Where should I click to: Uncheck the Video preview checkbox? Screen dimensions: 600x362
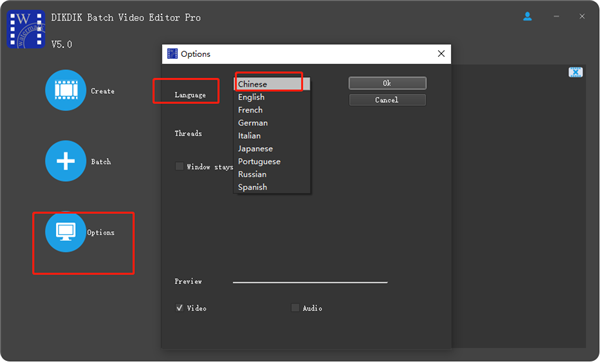(179, 308)
